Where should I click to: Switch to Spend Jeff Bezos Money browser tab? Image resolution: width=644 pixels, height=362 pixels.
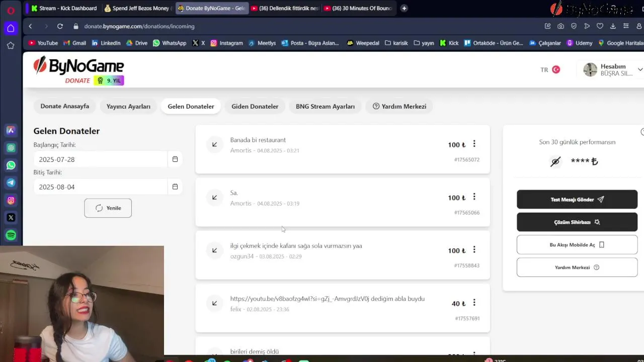click(137, 8)
